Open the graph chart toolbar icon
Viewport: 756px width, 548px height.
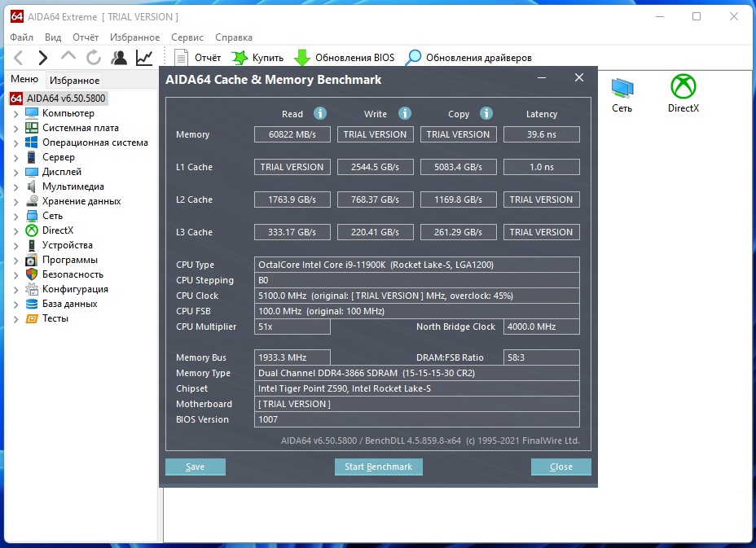tap(144, 58)
